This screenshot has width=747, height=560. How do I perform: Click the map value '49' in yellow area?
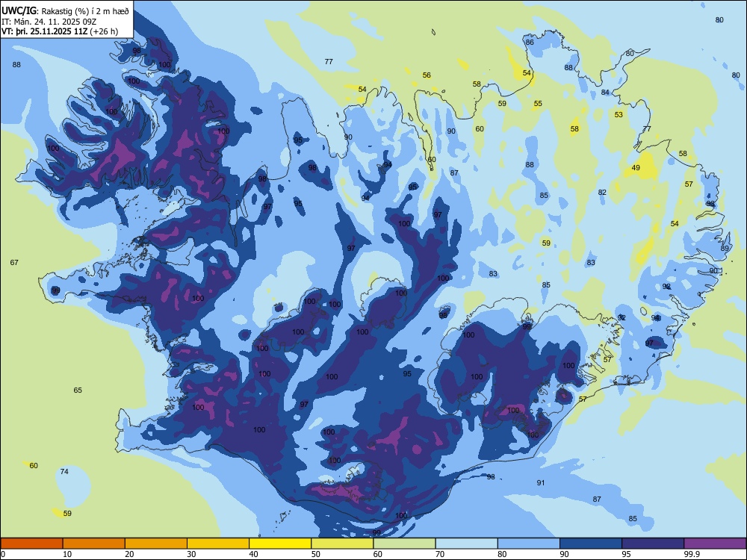[x=636, y=167]
